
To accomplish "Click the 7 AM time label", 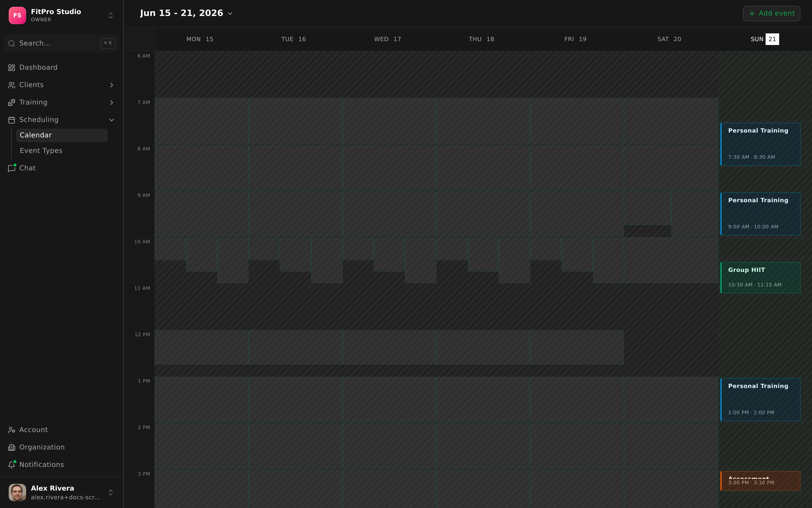I will point(144,102).
